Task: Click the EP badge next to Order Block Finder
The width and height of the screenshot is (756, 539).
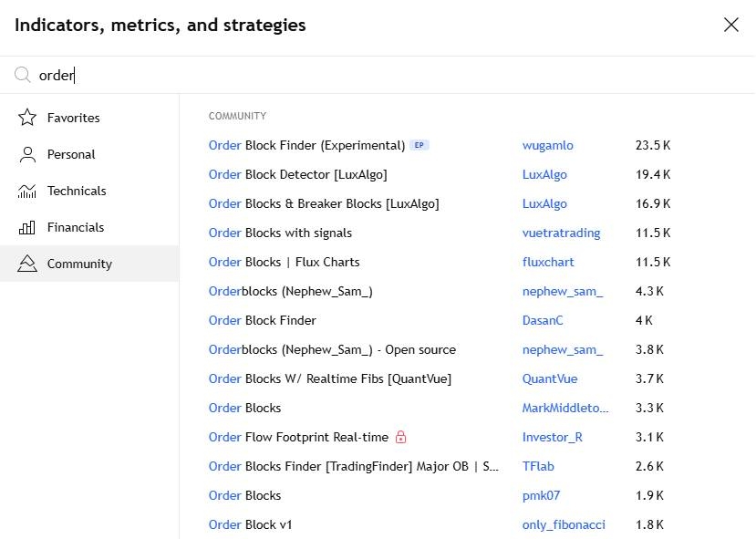Action: pos(419,145)
